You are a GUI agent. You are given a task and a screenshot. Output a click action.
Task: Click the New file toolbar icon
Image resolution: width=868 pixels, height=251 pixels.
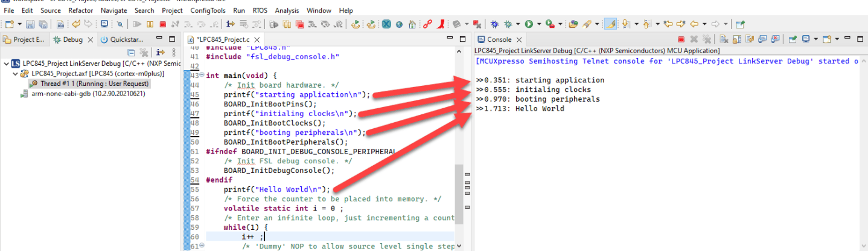(x=10, y=24)
